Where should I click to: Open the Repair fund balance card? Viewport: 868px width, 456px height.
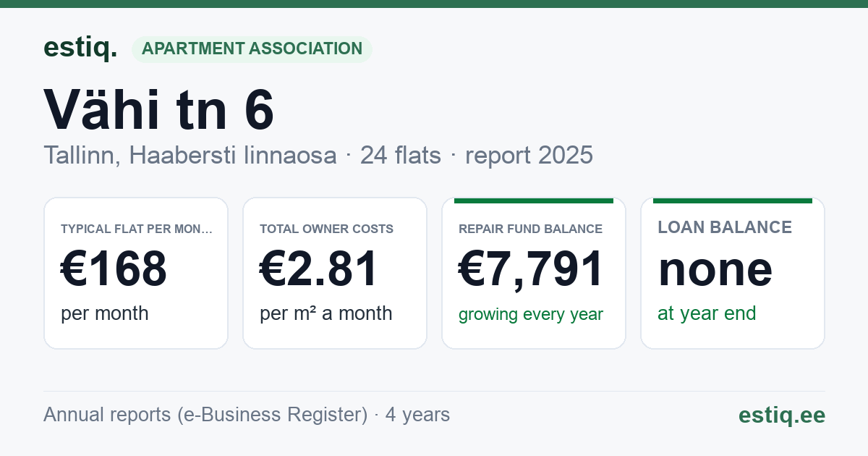534,273
